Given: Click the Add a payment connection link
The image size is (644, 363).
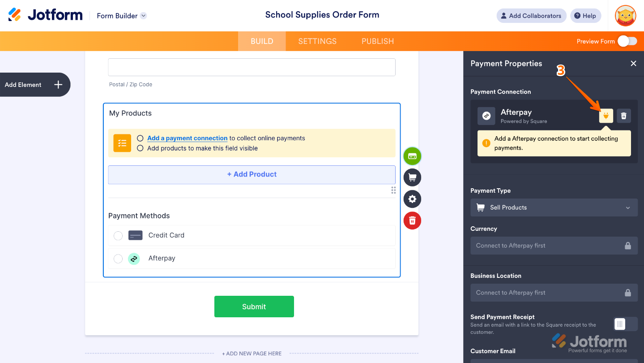Looking at the screenshot, I should [187, 138].
